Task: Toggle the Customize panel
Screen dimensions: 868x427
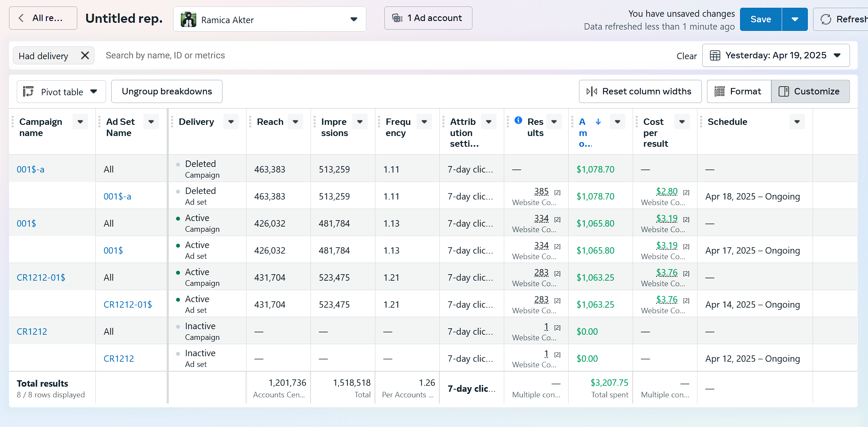Action: click(810, 91)
